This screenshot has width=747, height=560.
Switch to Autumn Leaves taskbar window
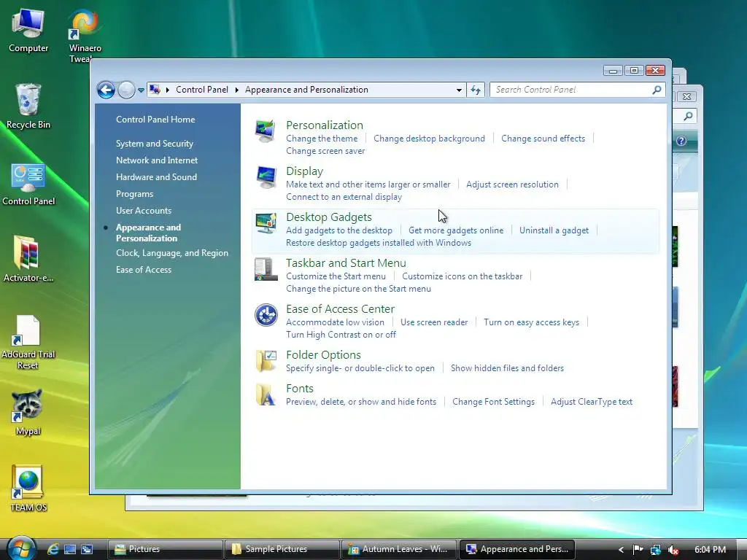398,549
